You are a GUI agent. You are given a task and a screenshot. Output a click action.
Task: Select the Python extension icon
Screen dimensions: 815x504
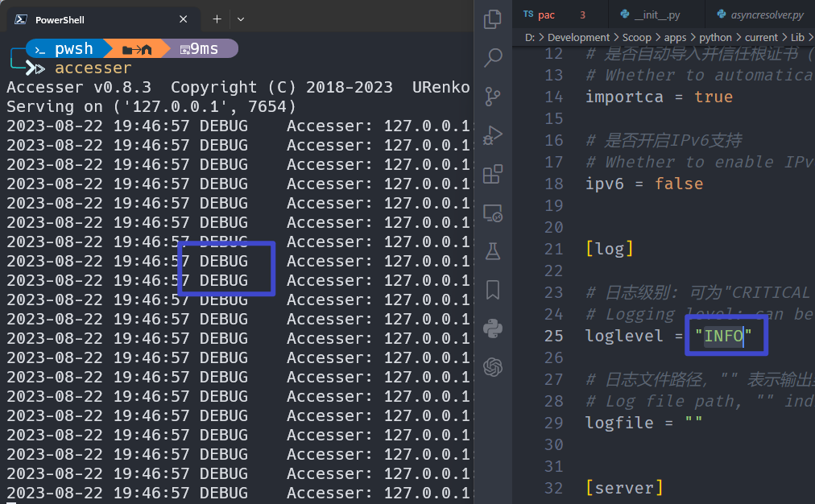pyautogui.click(x=492, y=328)
